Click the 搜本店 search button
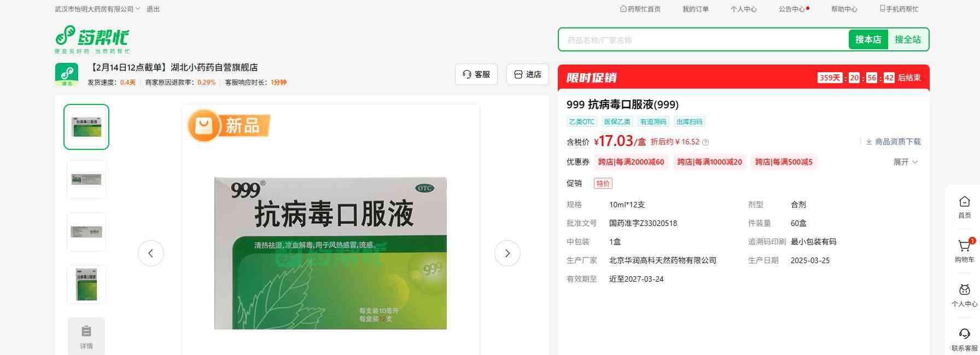980x355 pixels. (x=868, y=39)
